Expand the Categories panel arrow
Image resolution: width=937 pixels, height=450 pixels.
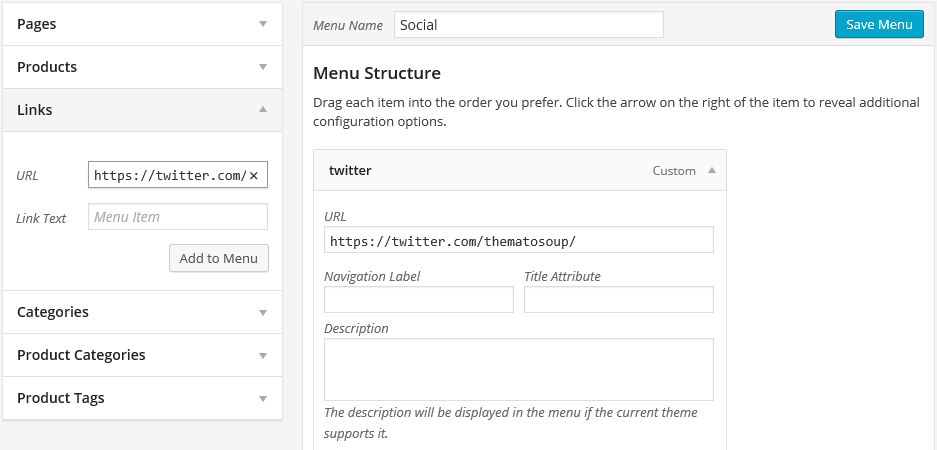262,313
